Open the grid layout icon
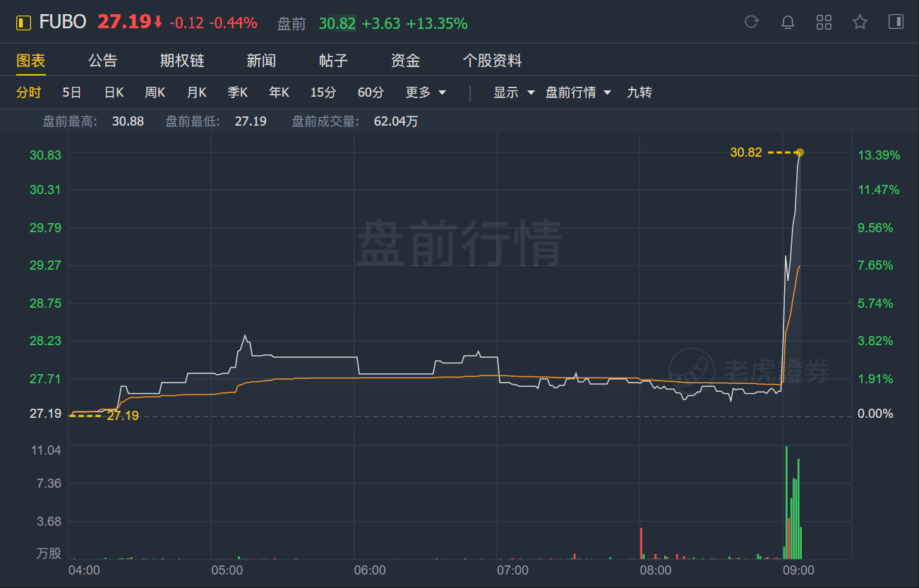 pos(824,22)
